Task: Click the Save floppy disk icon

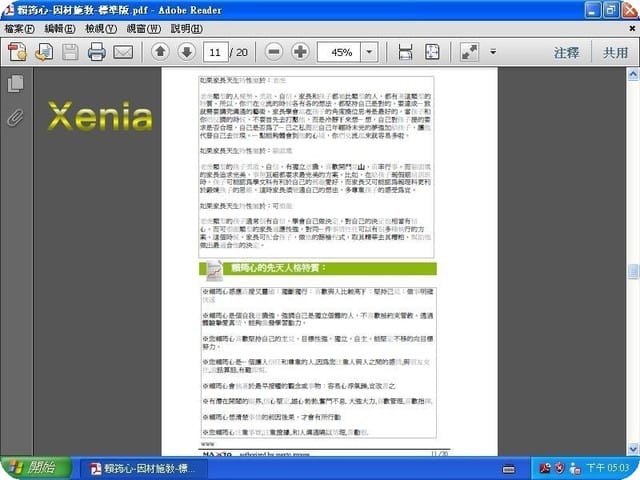Action: tap(70, 52)
